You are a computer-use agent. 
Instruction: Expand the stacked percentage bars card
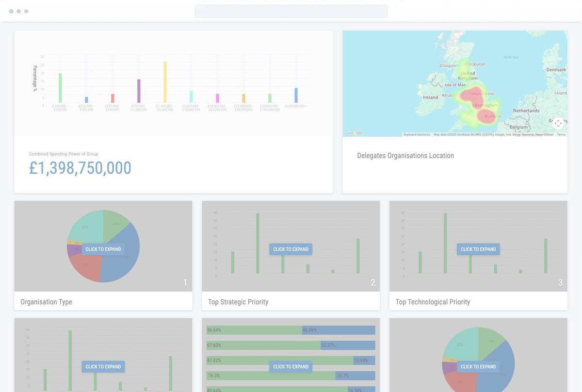pyautogui.click(x=291, y=367)
